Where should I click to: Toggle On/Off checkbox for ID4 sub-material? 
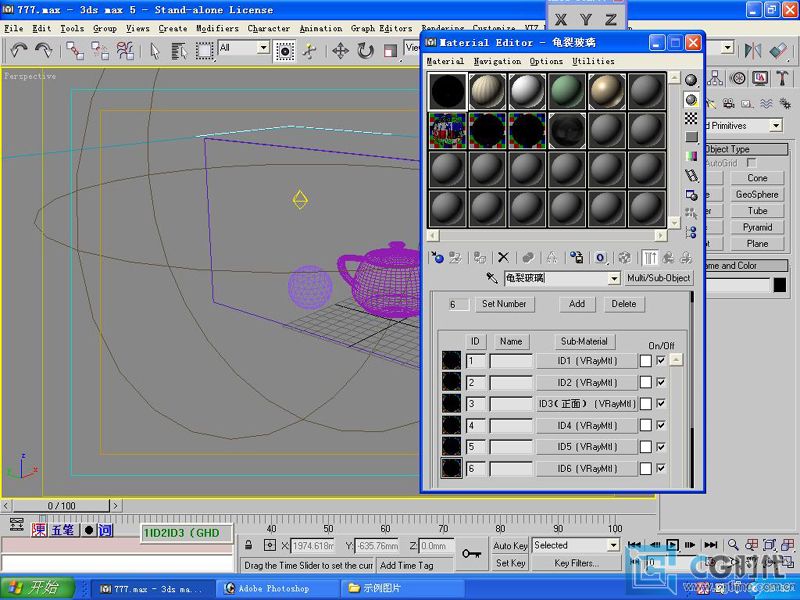click(x=661, y=425)
